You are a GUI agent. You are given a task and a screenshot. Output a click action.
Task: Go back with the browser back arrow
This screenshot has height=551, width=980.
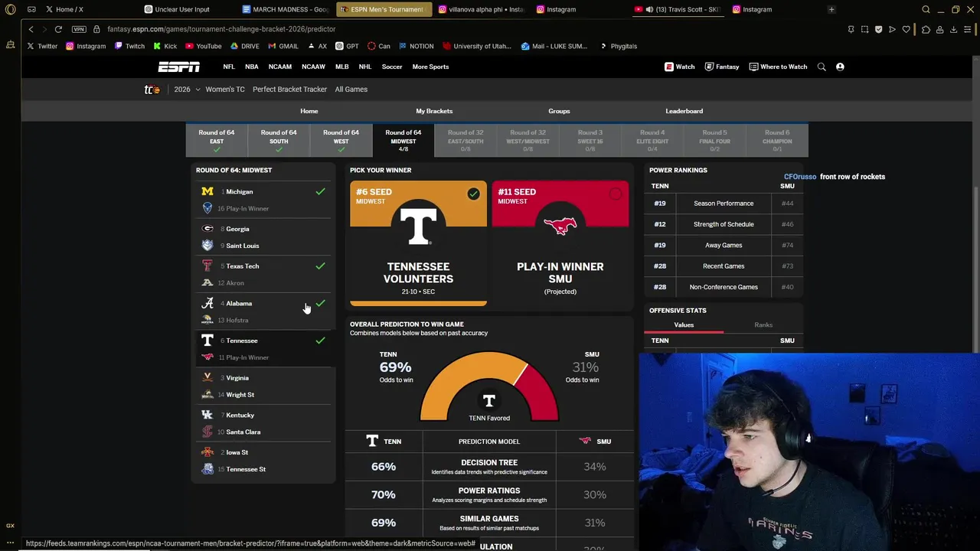point(31,29)
